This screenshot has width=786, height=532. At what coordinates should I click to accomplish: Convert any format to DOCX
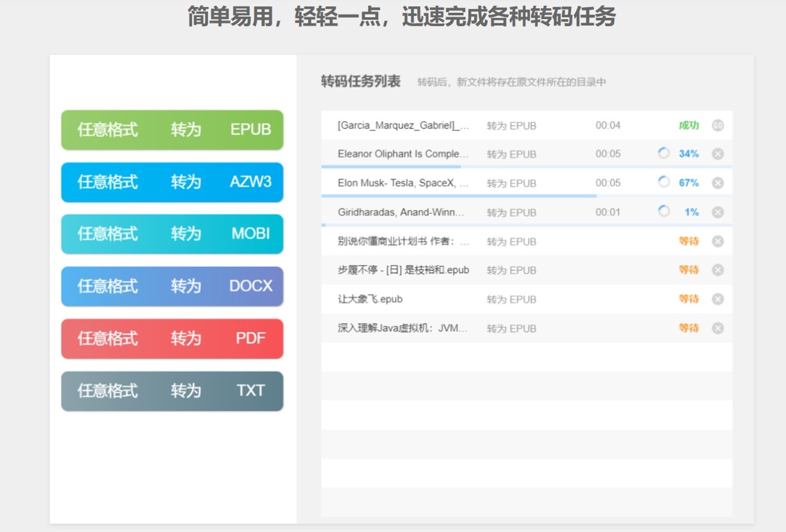172,286
